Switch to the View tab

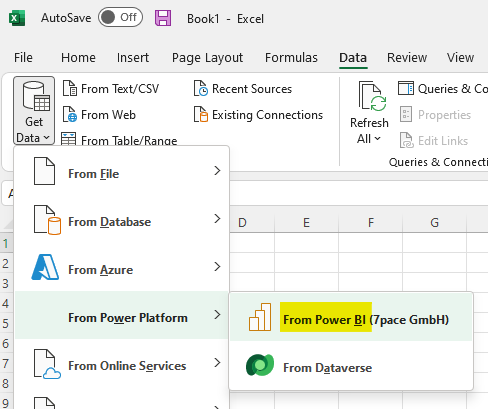point(460,58)
